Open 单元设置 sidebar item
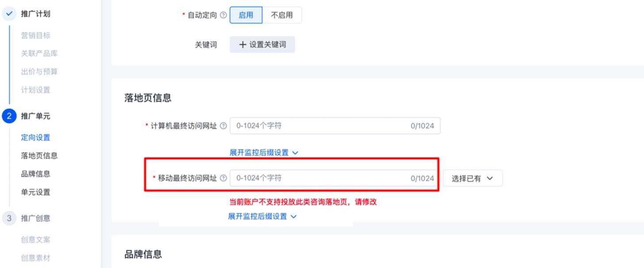 [35, 192]
